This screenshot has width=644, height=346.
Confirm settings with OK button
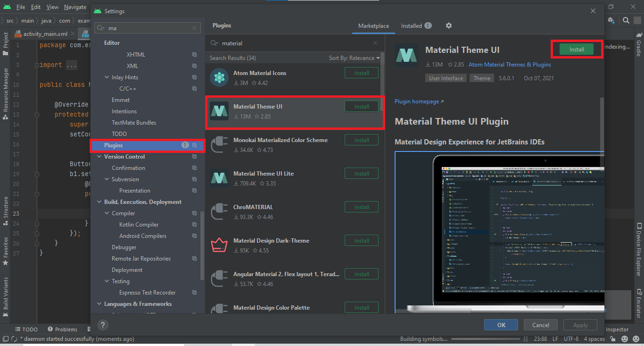(x=501, y=325)
